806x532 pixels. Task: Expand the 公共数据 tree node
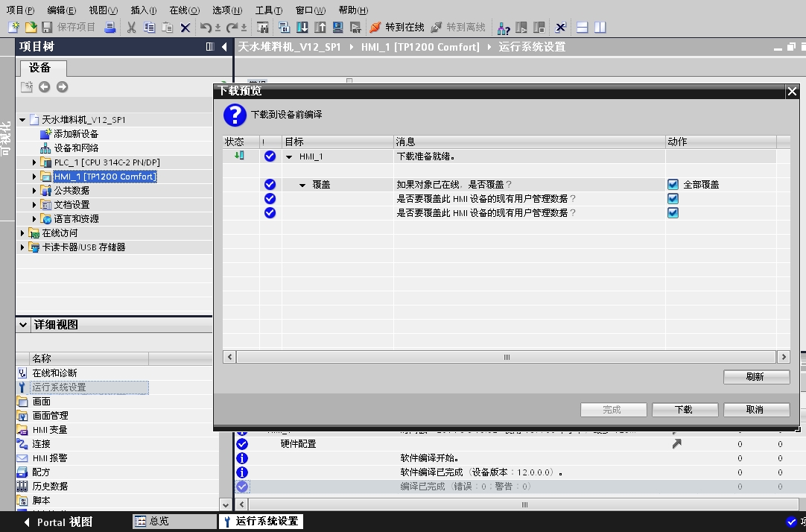pos(34,191)
